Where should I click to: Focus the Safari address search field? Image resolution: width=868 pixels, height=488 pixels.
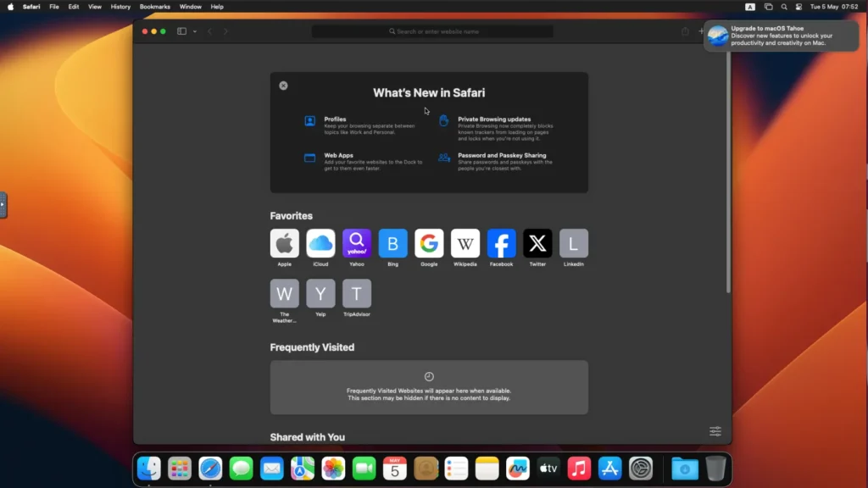point(432,31)
